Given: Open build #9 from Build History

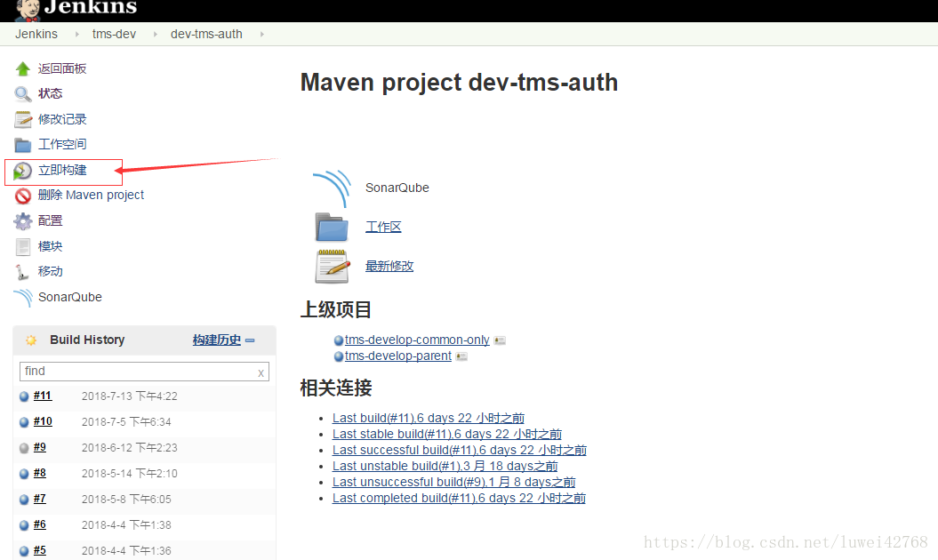Looking at the screenshot, I should 39,447.
